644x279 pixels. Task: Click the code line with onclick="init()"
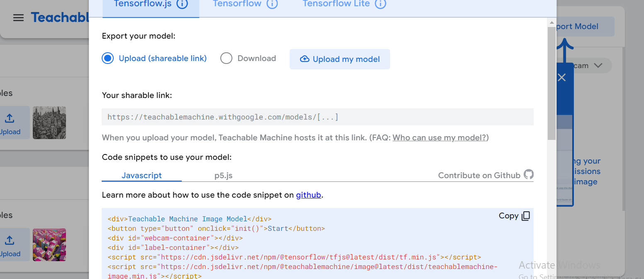[216, 228]
